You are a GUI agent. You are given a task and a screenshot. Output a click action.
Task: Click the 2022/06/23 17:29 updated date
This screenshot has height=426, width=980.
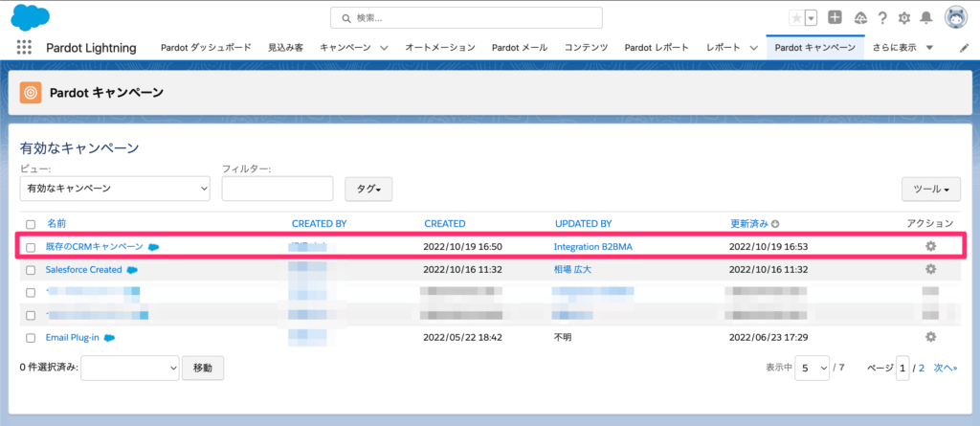[768, 338]
